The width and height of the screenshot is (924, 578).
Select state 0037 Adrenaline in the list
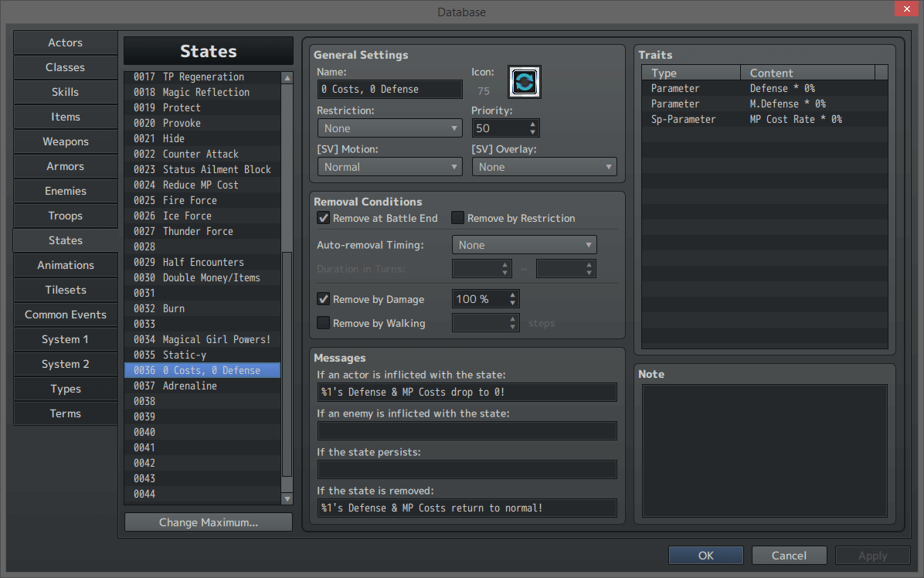[x=202, y=385]
